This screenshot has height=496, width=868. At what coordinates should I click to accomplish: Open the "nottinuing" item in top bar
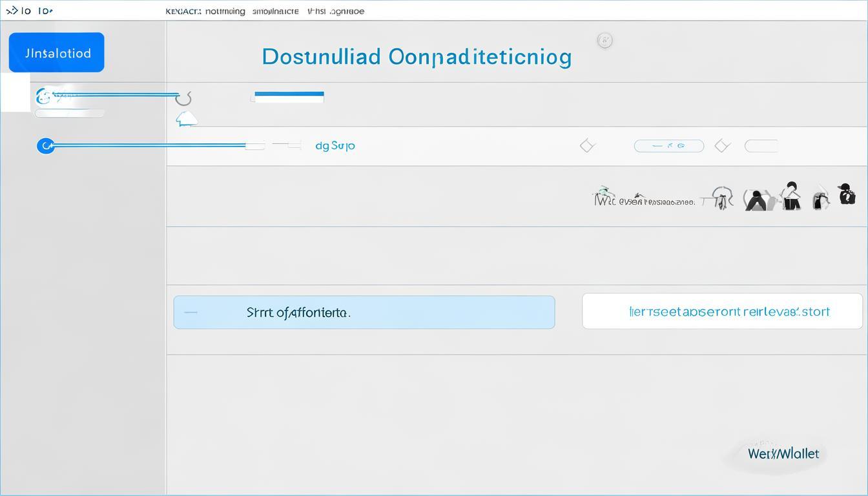[x=225, y=11]
